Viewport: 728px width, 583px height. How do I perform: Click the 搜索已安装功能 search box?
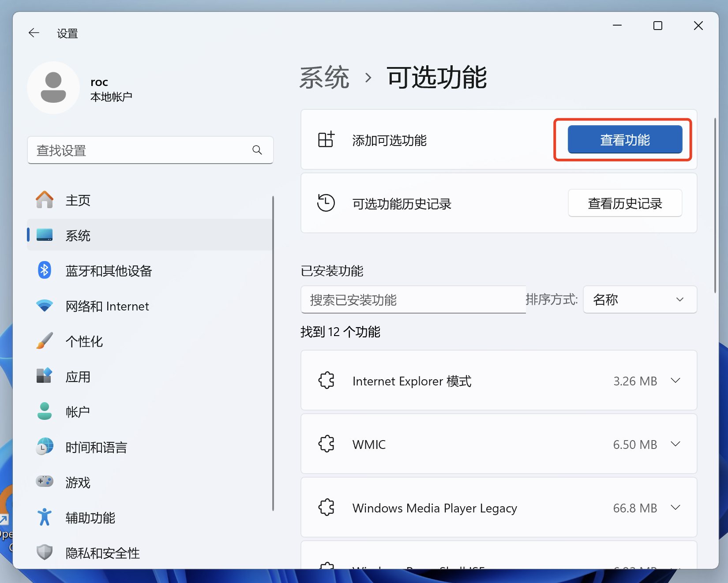[x=413, y=299]
